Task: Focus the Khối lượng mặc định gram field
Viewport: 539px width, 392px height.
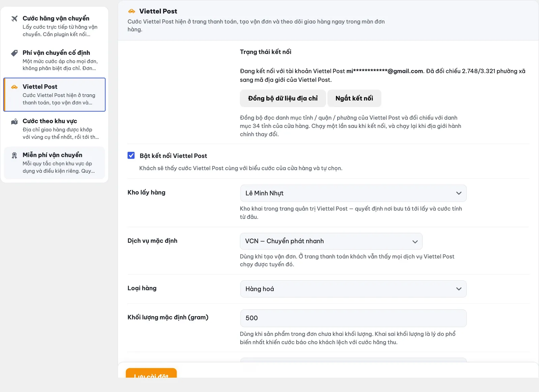Action: pyautogui.click(x=353, y=318)
